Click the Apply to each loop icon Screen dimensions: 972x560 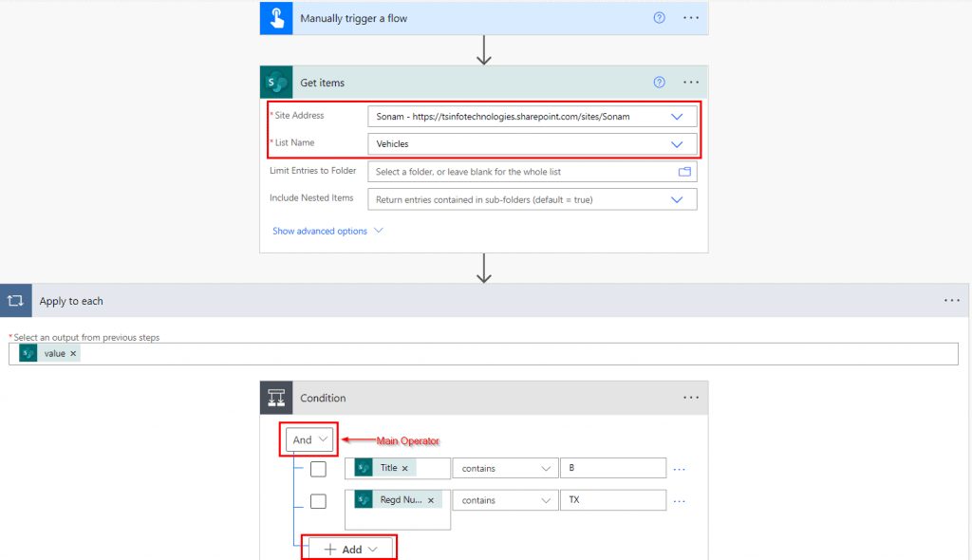coord(15,301)
